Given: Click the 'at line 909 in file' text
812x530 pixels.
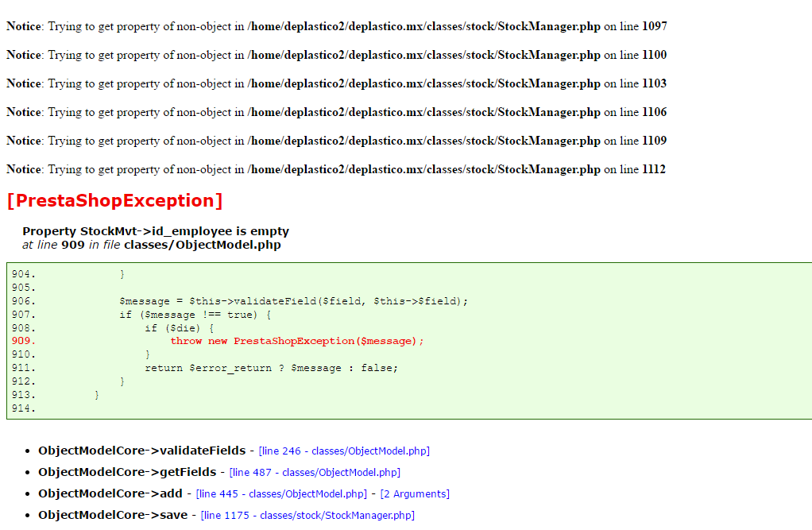Looking at the screenshot, I should click(72, 245).
